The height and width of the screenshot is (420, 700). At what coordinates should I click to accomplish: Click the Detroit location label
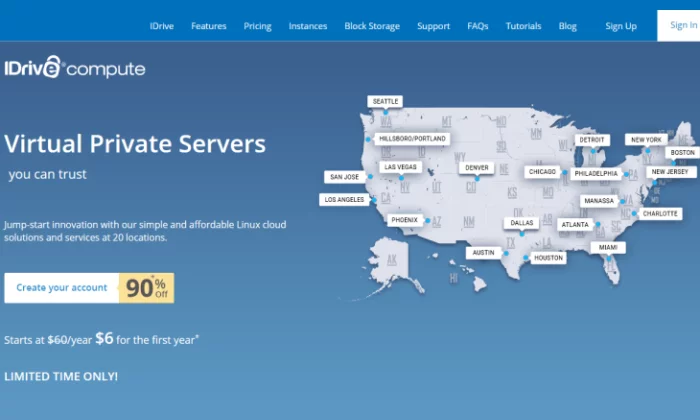pos(592,140)
